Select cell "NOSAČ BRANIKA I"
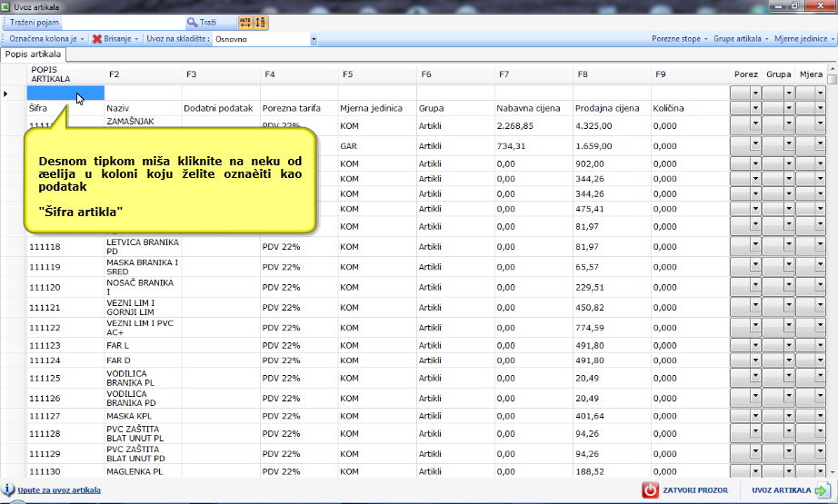 coord(143,287)
